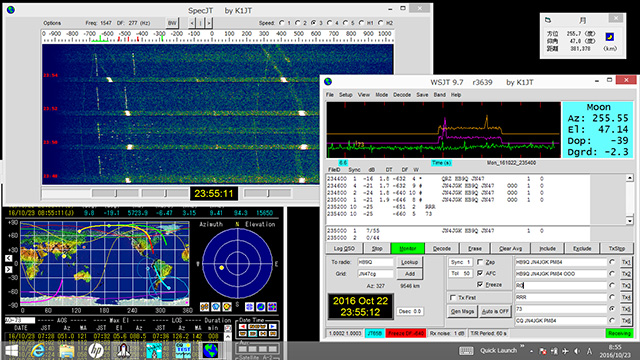This screenshot has height=360, width=640.
Task: Click the slider beside the SpecJT clock
Action: point(267,193)
